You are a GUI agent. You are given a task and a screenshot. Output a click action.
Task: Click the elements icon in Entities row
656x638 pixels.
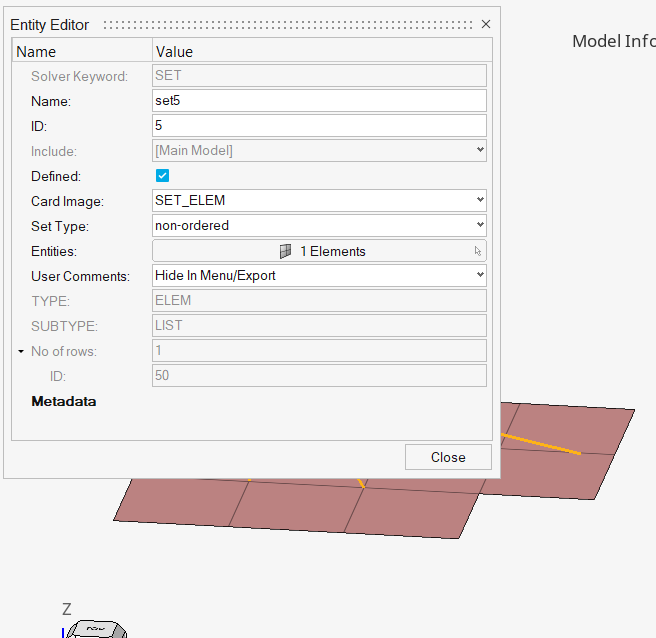(285, 251)
